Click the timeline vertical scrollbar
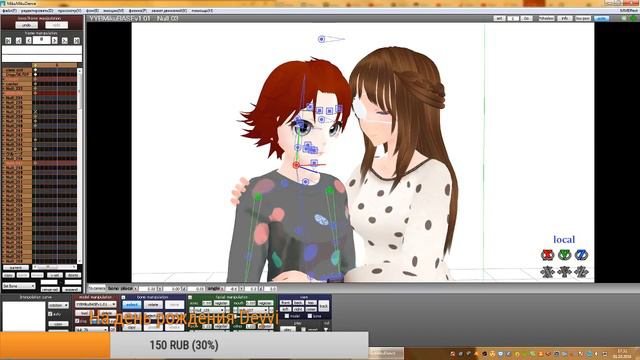This screenshot has height=360, width=640. pyautogui.click(x=80, y=166)
